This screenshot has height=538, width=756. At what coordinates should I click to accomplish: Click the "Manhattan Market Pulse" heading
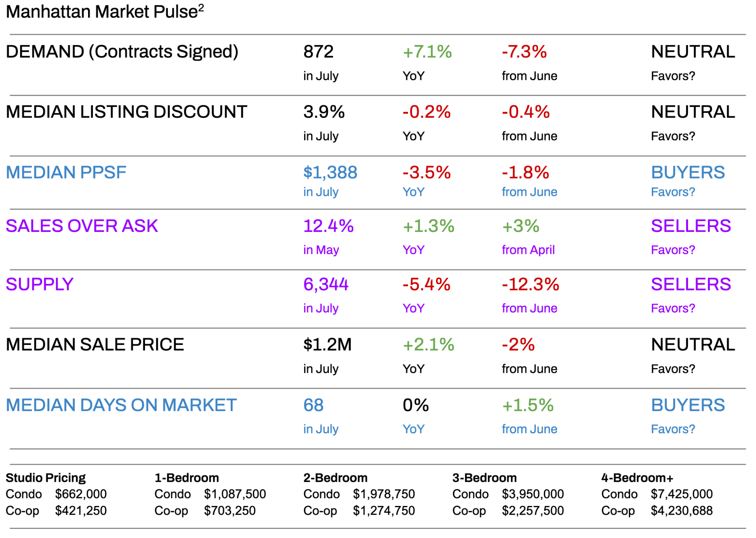click(102, 12)
